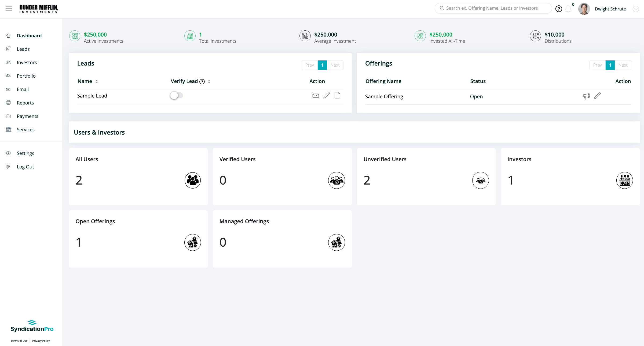Viewport: 644px width, 346px height.
Task: Sort by Verify Lead column arrows
Action: [209, 81]
